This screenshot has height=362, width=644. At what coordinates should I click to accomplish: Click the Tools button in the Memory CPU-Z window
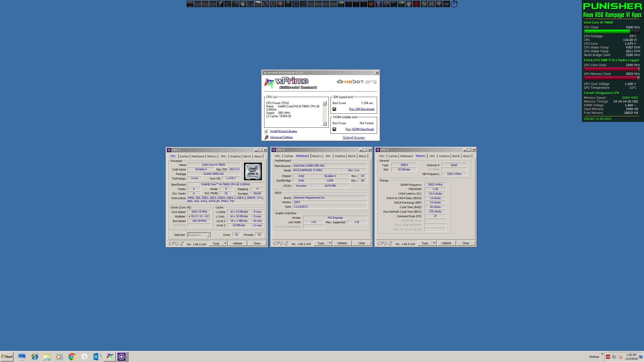(x=425, y=243)
